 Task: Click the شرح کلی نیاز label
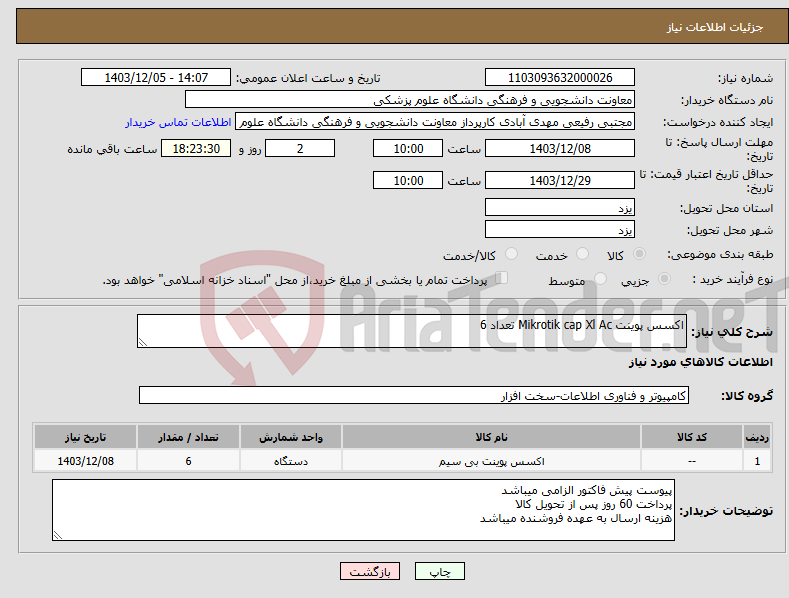(x=732, y=332)
